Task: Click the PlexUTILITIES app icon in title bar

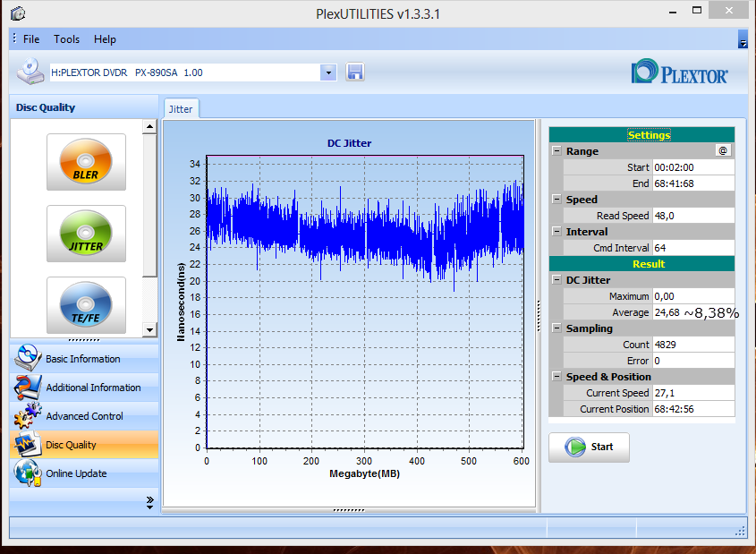Action: click(x=18, y=13)
